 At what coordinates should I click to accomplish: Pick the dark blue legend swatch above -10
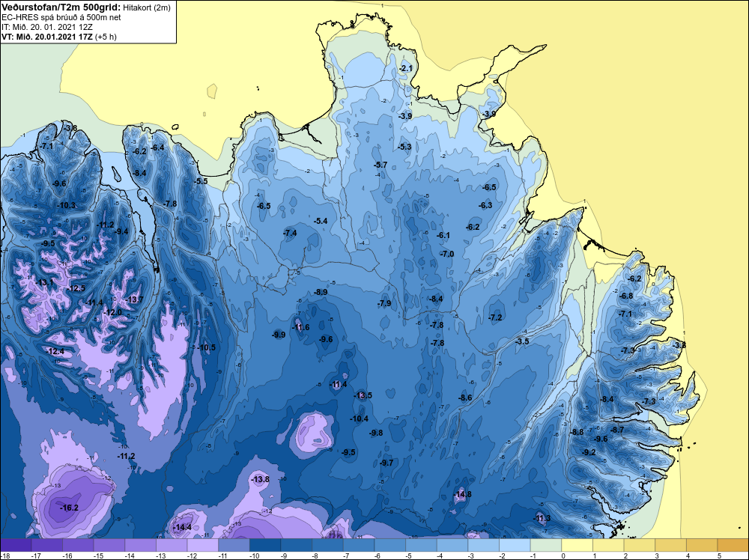pos(265,545)
